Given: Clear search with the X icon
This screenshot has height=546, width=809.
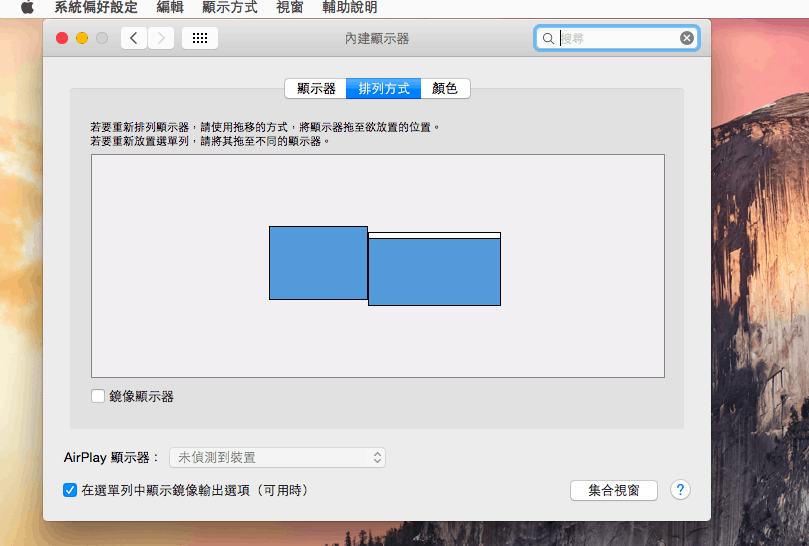Looking at the screenshot, I should click(686, 38).
